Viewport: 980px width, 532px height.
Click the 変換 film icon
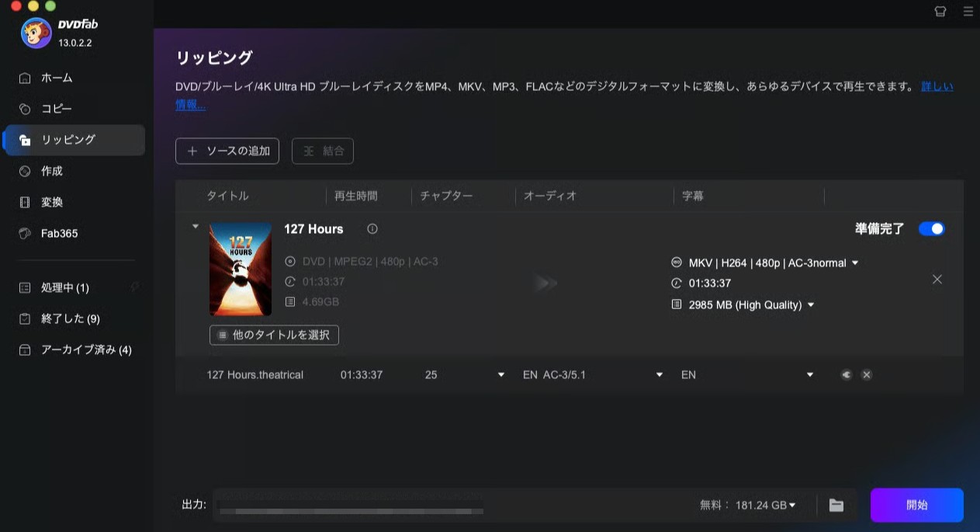point(25,202)
